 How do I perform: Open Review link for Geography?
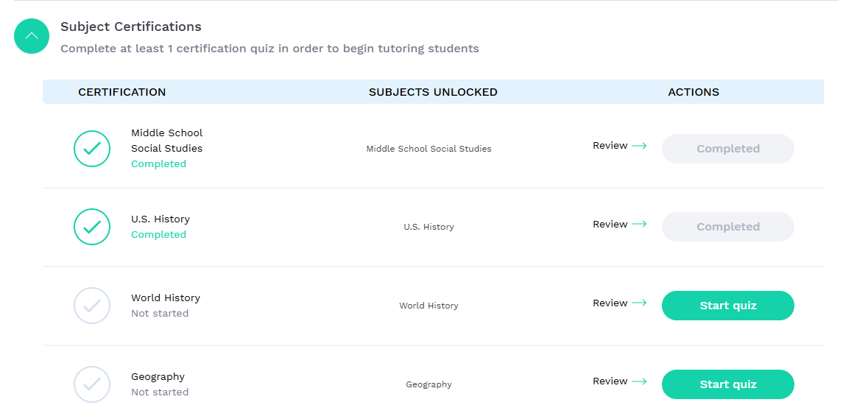point(610,381)
